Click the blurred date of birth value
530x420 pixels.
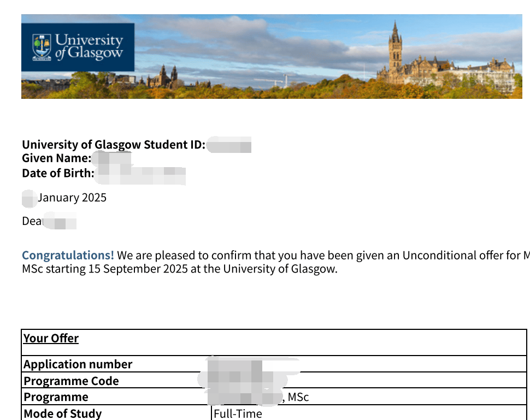click(x=140, y=175)
